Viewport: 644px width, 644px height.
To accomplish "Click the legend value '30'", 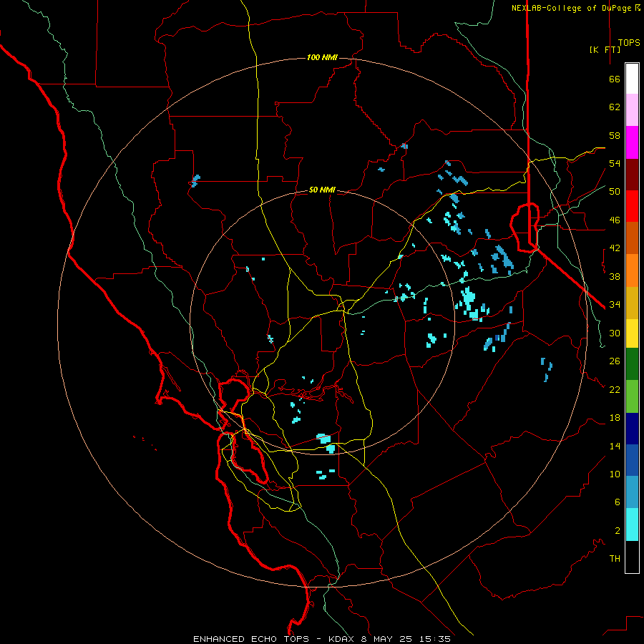I will [x=615, y=333].
